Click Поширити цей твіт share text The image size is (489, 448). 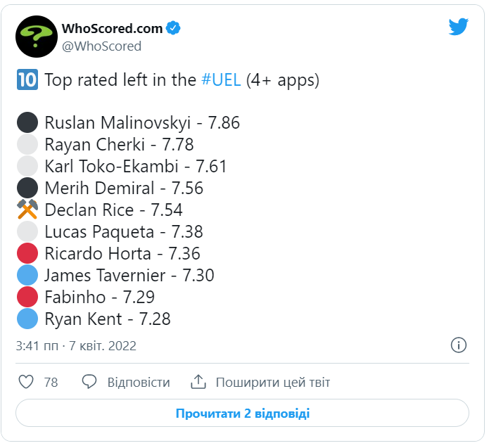(273, 383)
